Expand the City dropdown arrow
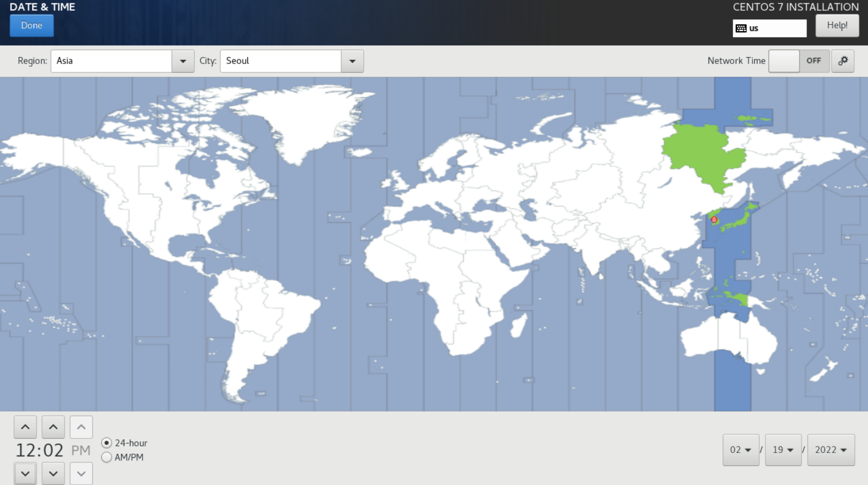 pos(352,61)
